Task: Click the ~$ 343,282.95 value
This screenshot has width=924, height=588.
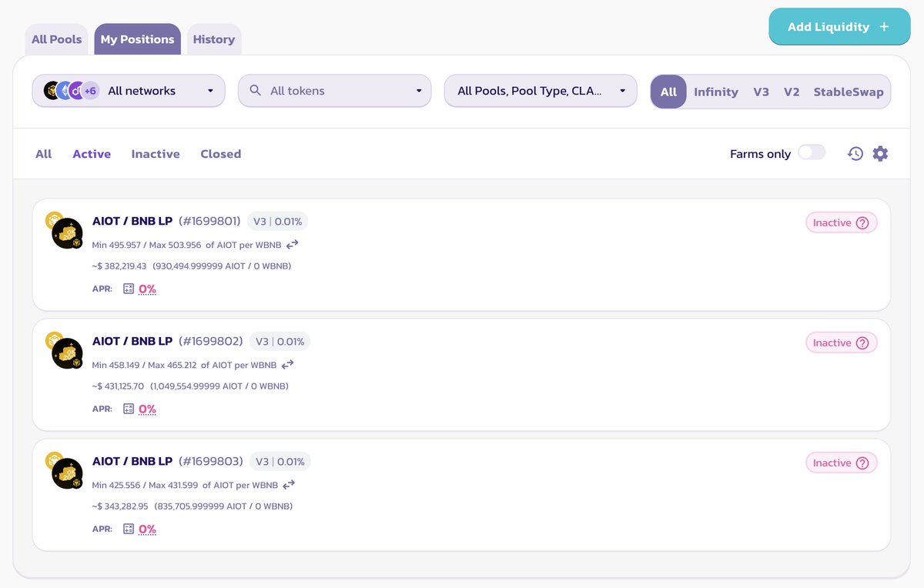Action: (x=120, y=506)
